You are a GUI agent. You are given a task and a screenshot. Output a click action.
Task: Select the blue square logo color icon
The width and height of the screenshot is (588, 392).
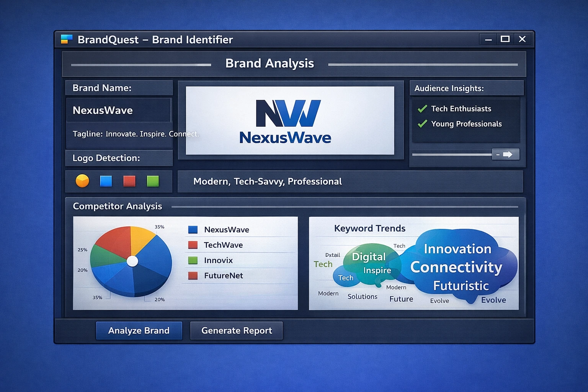coord(106,181)
